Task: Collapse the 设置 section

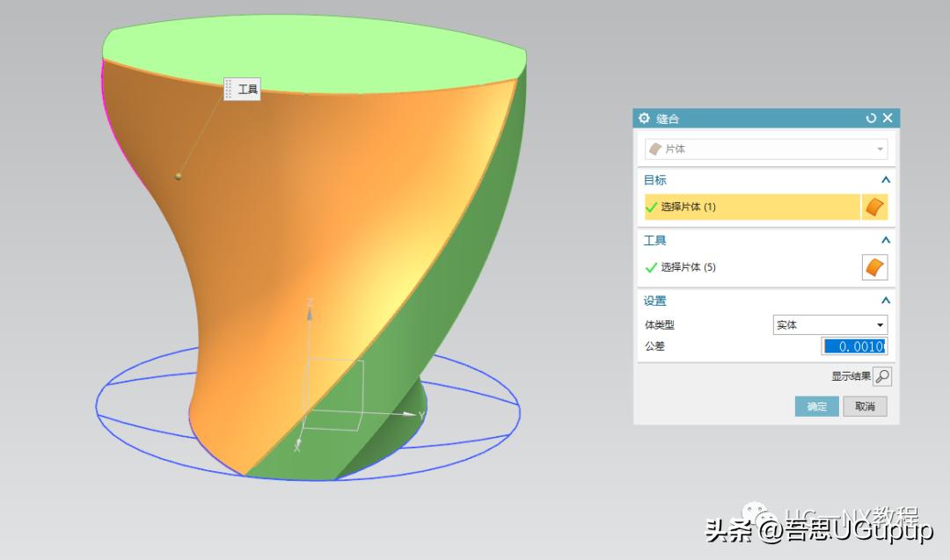Action: pyautogui.click(x=885, y=301)
